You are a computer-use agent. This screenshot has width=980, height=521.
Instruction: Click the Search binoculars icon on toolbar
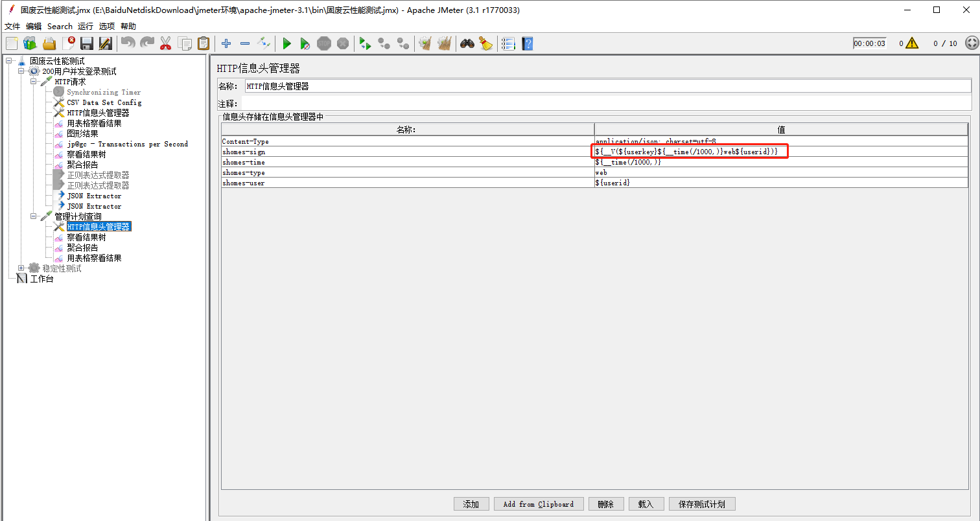[x=468, y=43]
